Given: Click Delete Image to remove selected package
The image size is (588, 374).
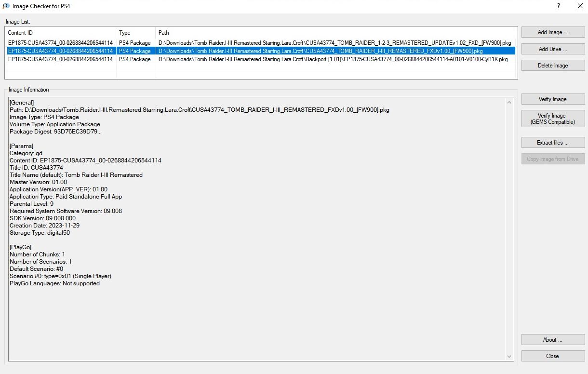Looking at the screenshot, I should 553,66.
